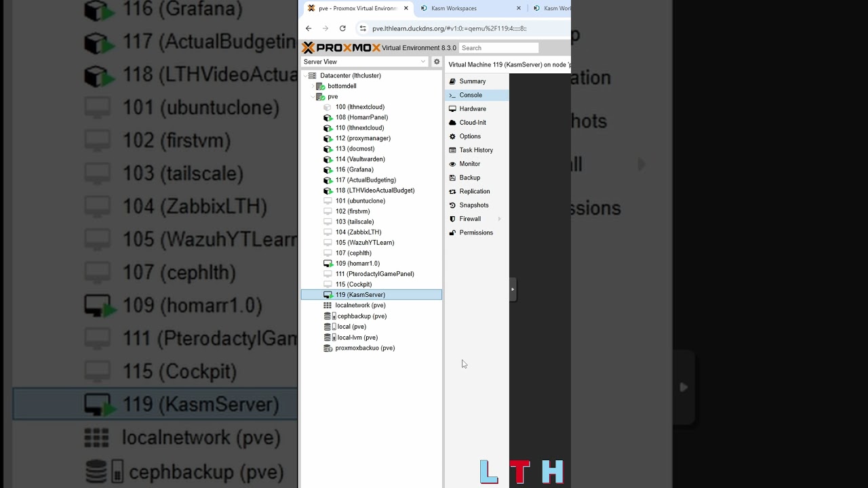Image resolution: width=868 pixels, height=488 pixels.
Task: Click the local-lvm storage icon
Action: (x=329, y=338)
